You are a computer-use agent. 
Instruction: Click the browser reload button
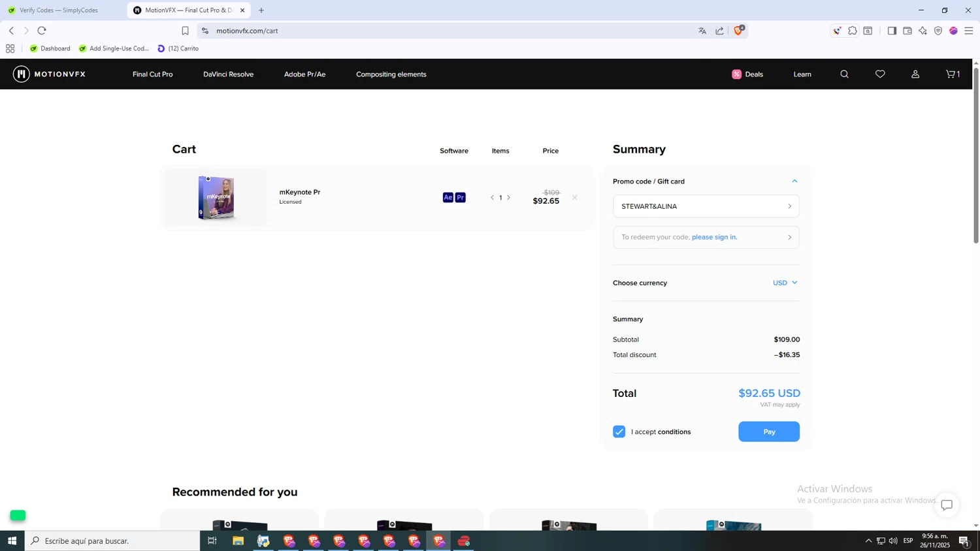click(42, 31)
